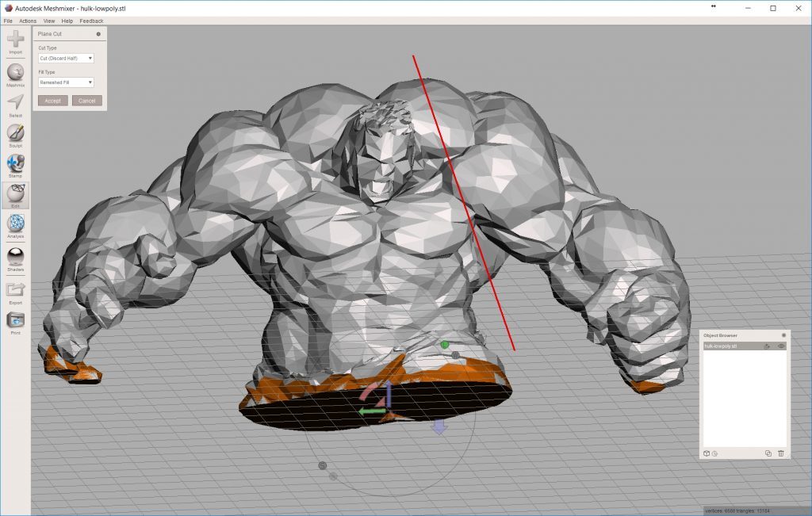Cancel the plane cut
Image resolution: width=812 pixels, height=516 pixels.
87,101
